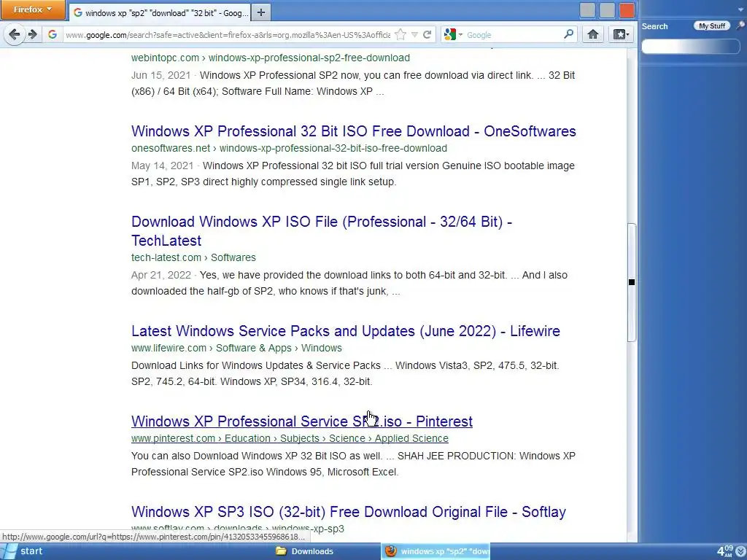Open the Firefox application menu

point(33,9)
